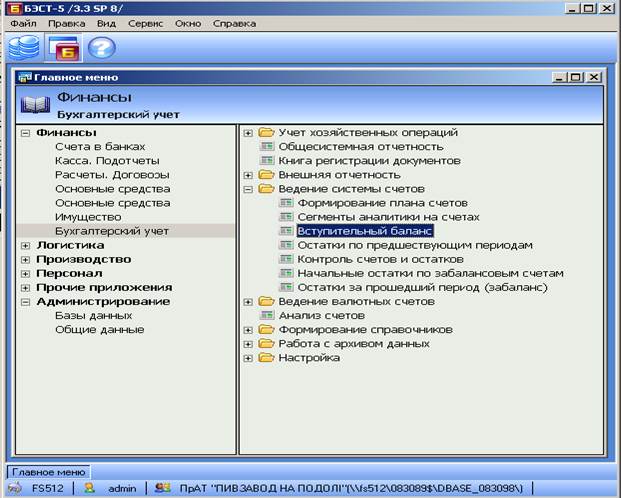Expand the Прочие приложения node

(x=25, y=288)
